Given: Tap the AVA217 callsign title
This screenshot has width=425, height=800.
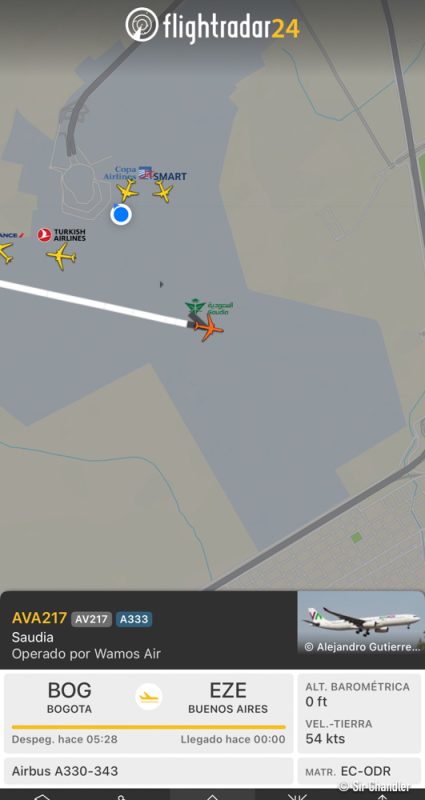Looking at the screenshot, I should 39,618.
